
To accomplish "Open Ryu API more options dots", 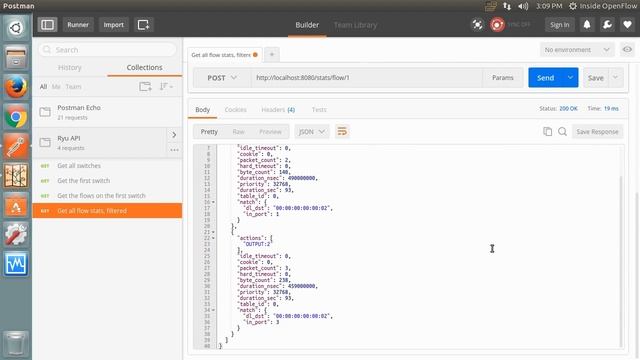I will pos(174,150).
